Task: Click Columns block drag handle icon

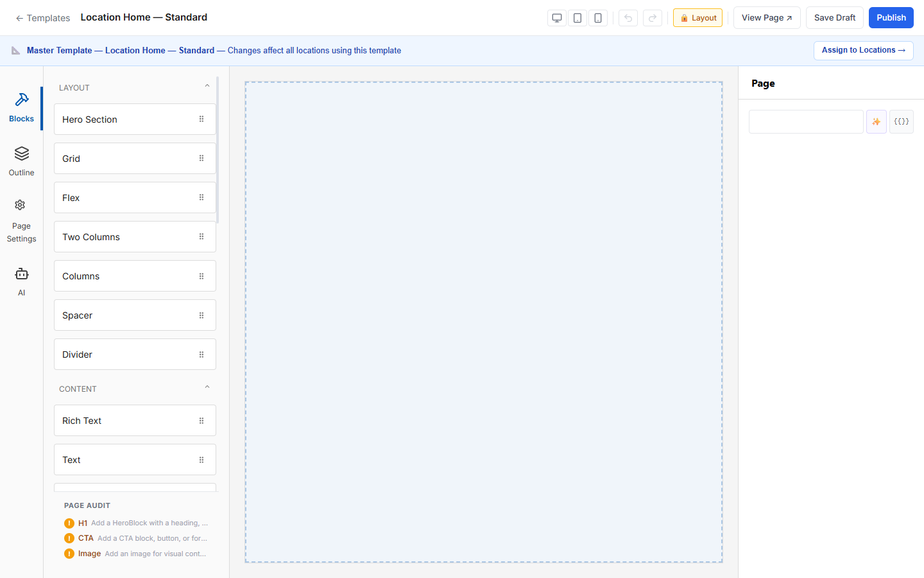Action: (x=201, y=276)
